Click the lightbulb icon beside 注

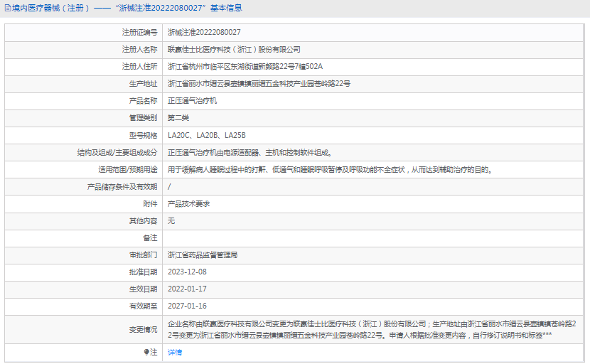(x=146, y=352)
